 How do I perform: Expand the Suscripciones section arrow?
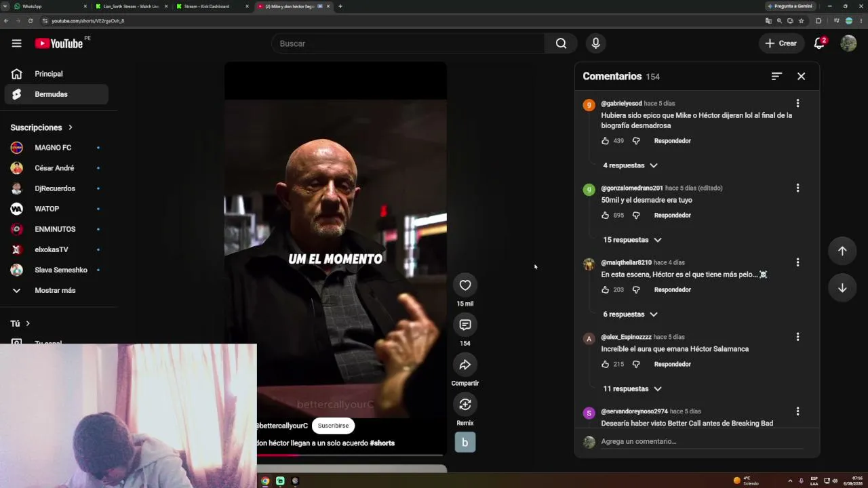(70, 127)
